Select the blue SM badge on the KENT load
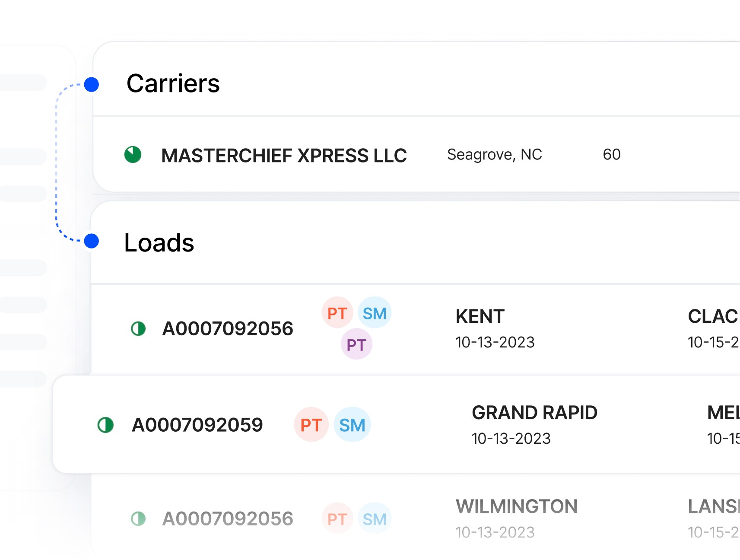The image size is (740, 560). tap(375, 312)
